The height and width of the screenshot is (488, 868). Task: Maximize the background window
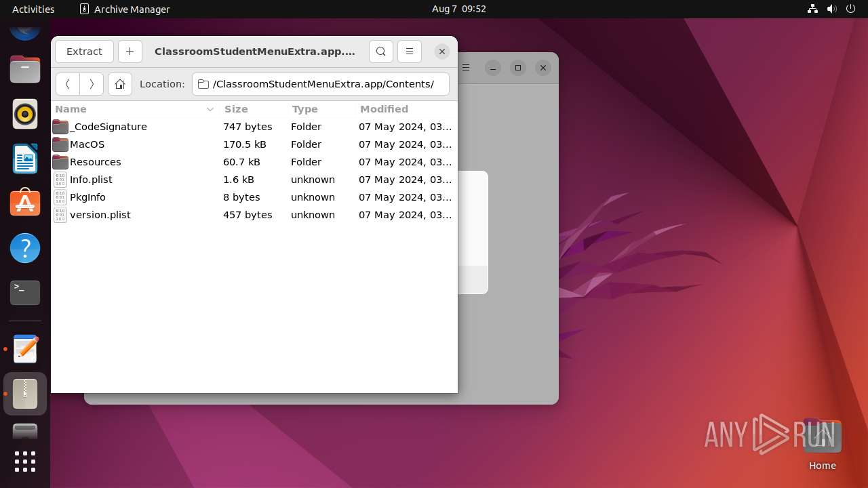coord(518,68)
